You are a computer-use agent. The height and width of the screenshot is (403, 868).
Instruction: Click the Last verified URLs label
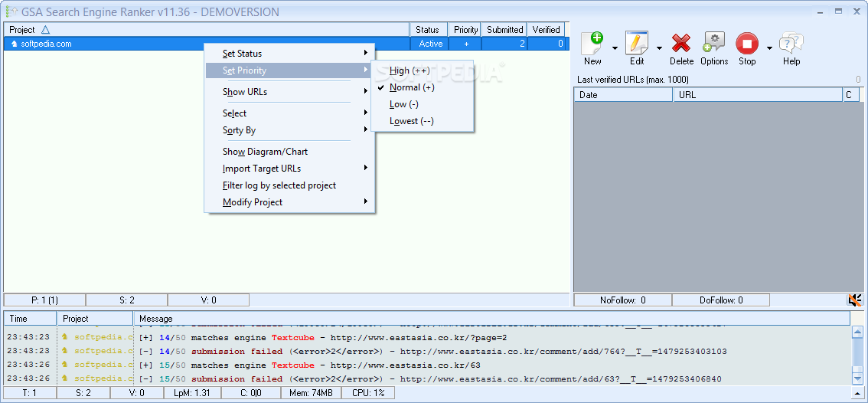pos(633,80)
